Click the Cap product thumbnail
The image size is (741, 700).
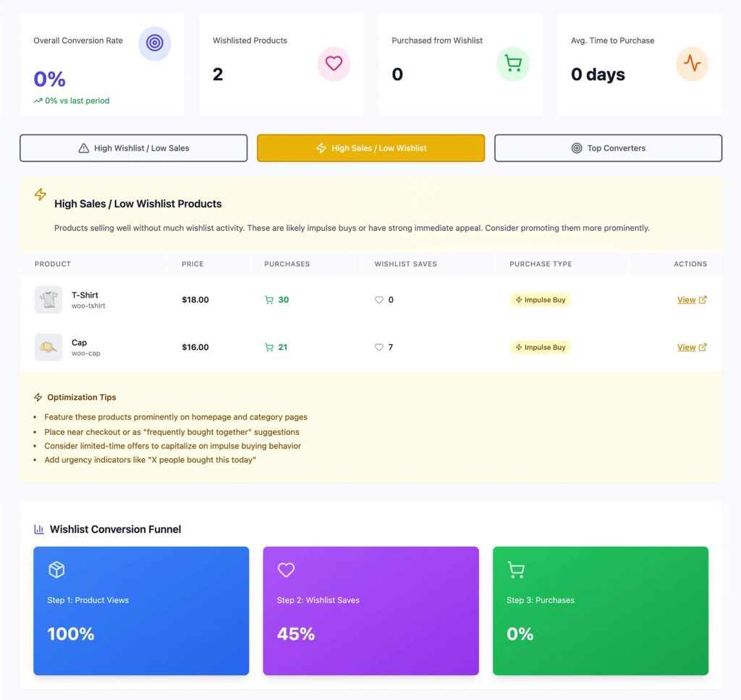pyautogui.click(x=48, y=347)
